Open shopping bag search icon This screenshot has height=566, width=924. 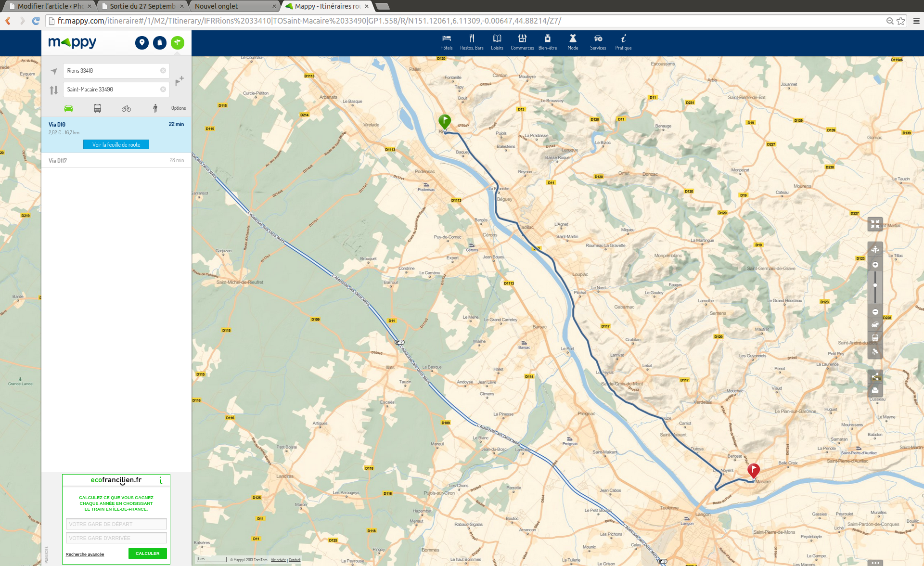(x=159, y=43)
